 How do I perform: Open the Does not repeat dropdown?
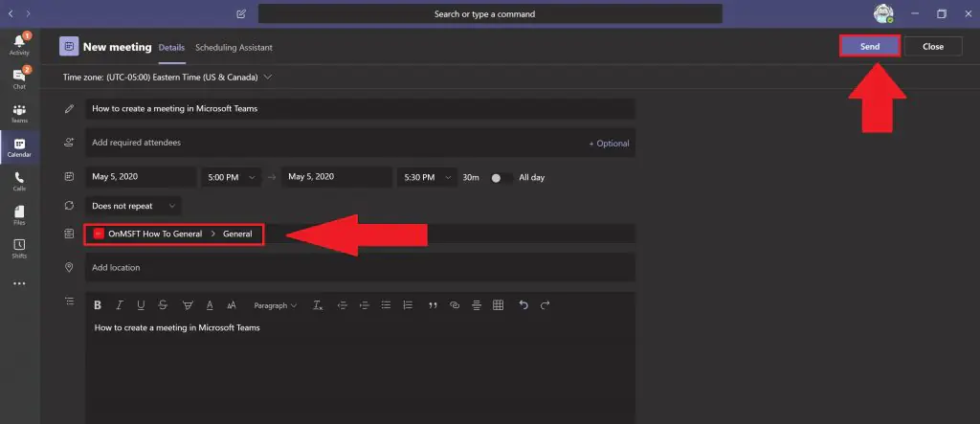click(133, 205)
